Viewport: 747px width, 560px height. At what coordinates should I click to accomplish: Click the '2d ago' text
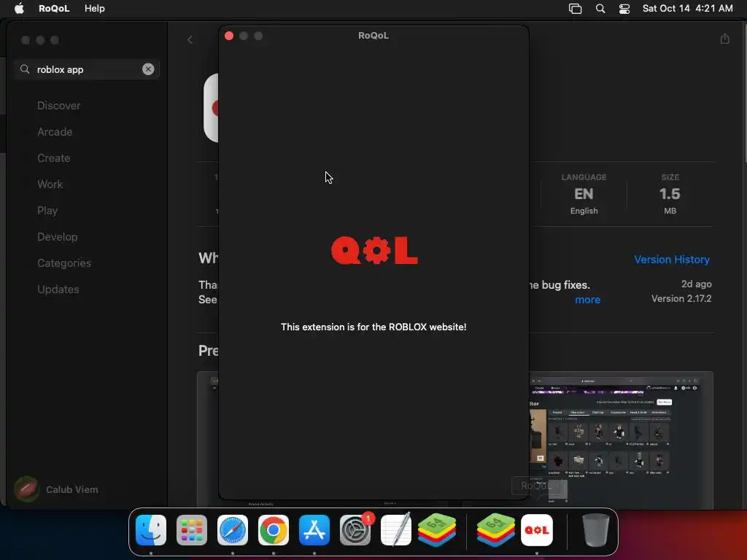tap(696, 284)
